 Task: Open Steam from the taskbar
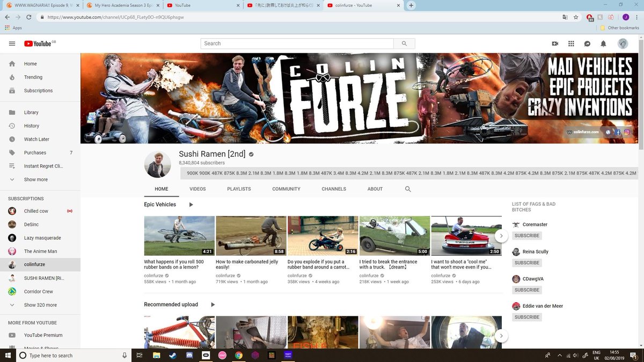coord(172,356)
